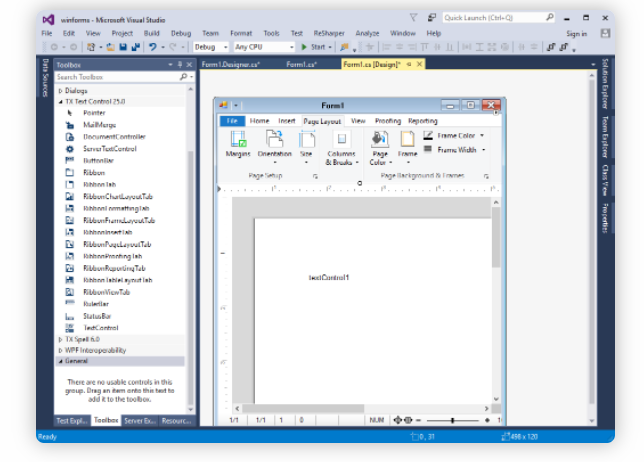Click the Save icon in Visual Studio toolbar
Image resolution: width=644 pixels, height=462 pixels.
pos(122,47)
